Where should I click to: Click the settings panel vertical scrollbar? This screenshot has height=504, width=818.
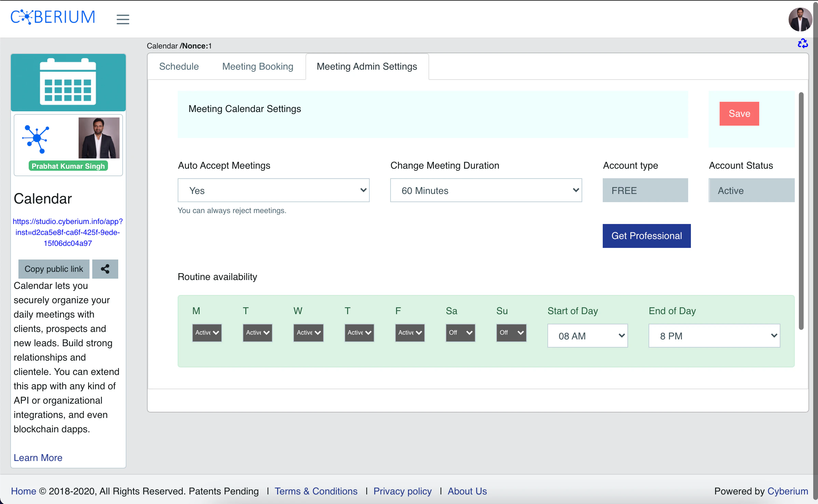(x=801, y=211)
